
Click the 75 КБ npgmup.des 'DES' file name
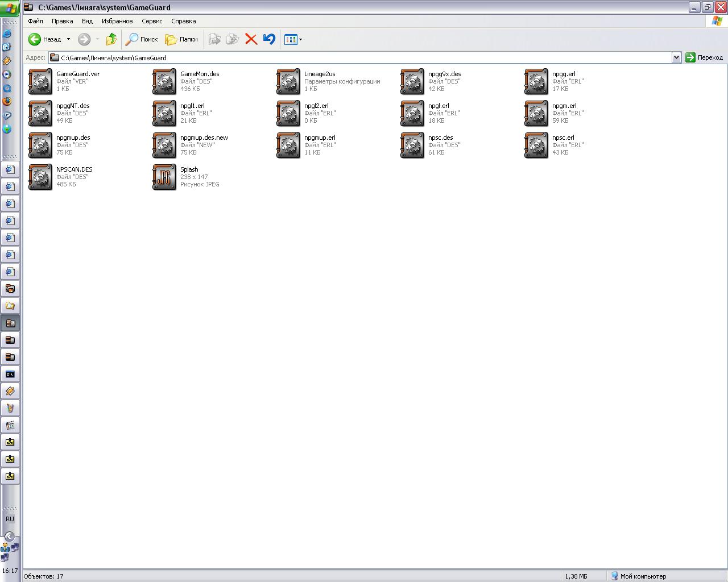pos(73,138)
